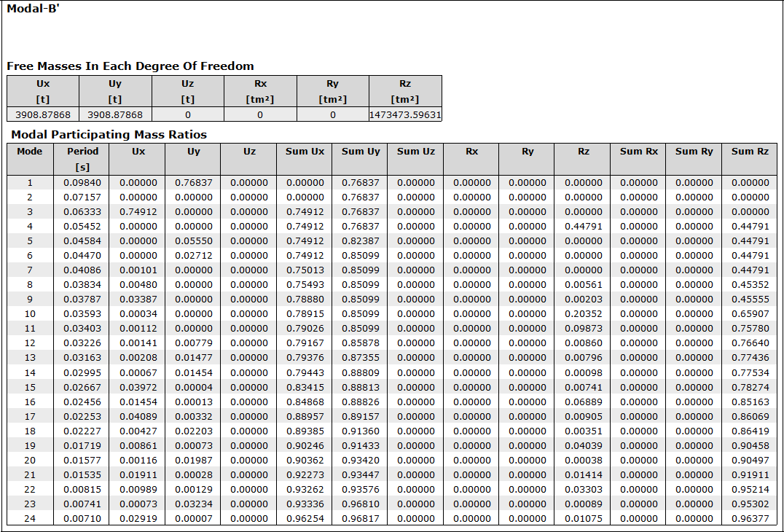Select the Sum Rz value 0.96377
784x532 pixels.
(750, 519)
